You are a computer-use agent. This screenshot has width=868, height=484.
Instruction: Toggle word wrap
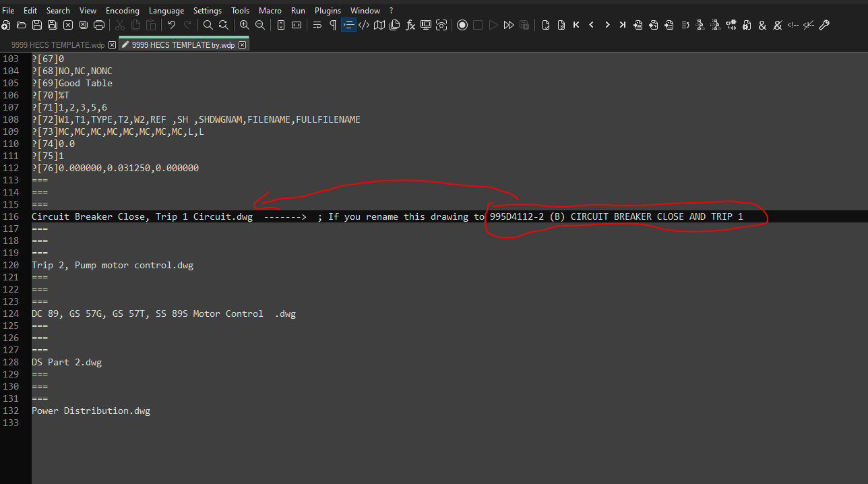[x=317, y=25]
